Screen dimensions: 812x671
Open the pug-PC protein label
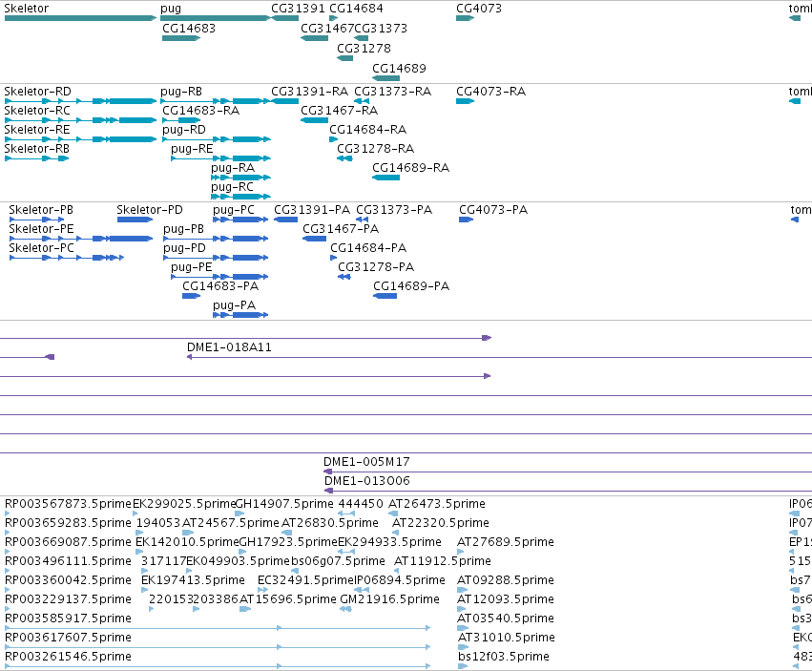coord(234,210)
